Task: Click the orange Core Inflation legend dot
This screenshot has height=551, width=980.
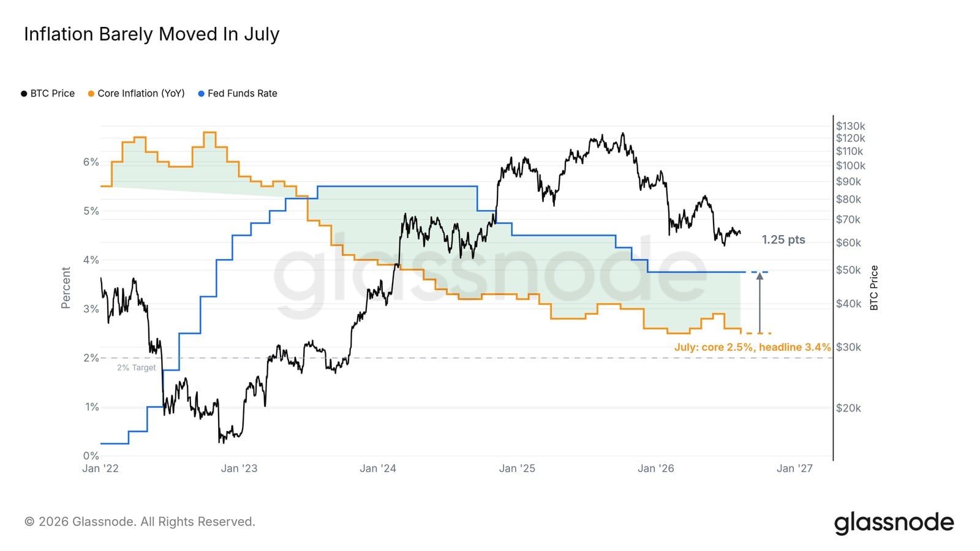Action: pyautogui.click(x=91, y=94)
